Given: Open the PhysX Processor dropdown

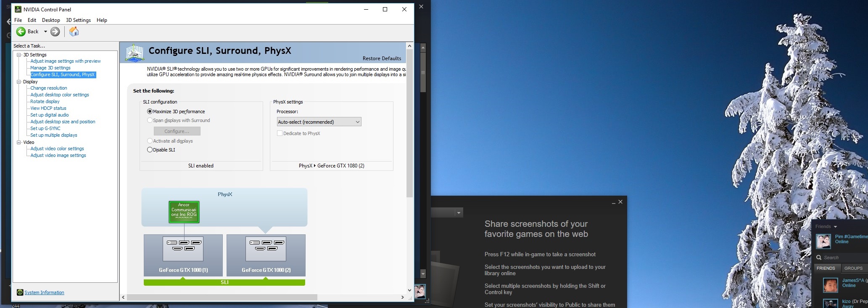Looking at the screenshot, I should point(319,122).
